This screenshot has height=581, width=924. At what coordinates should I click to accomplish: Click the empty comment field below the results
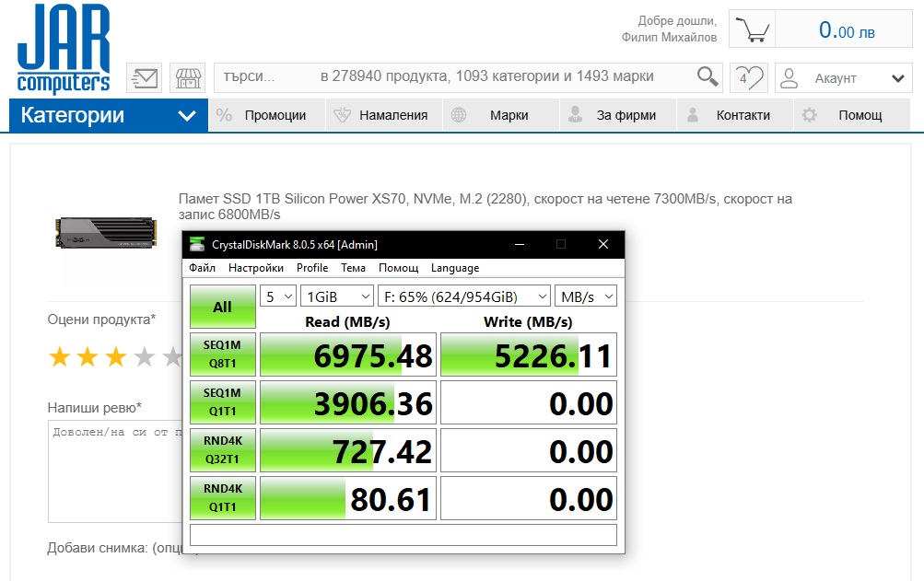[x=404, y=535]
